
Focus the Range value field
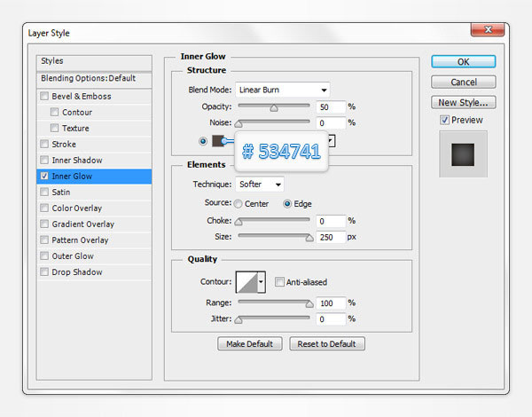331,303
